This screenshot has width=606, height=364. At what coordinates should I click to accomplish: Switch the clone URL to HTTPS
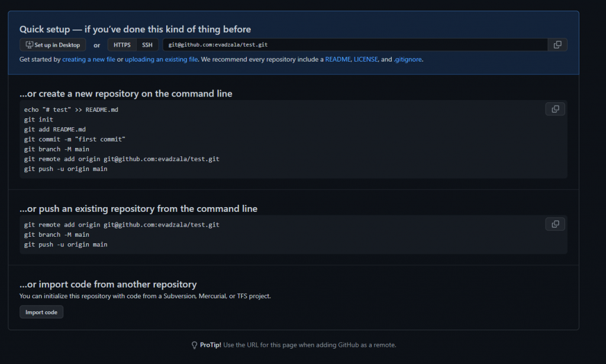point(122,45)
